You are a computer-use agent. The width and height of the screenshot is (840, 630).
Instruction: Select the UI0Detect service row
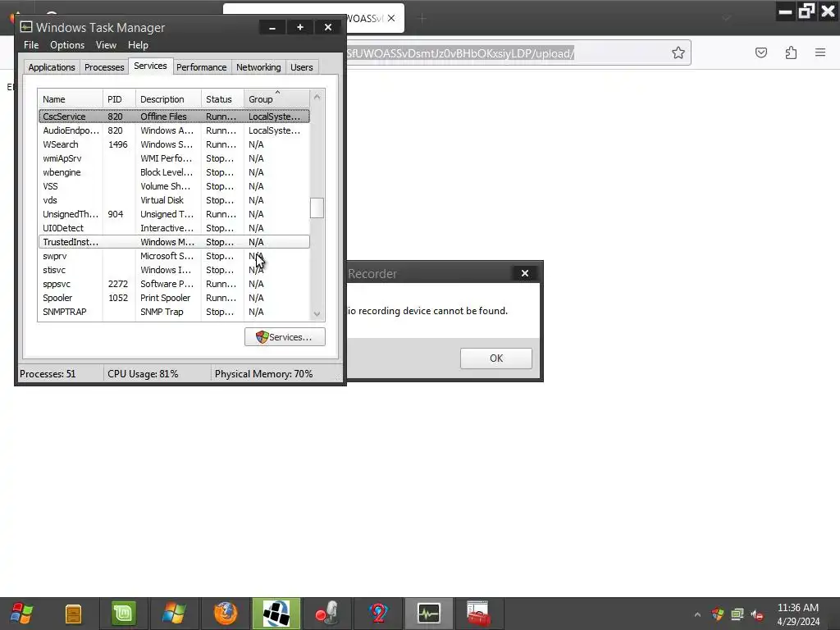click(174, 228)
